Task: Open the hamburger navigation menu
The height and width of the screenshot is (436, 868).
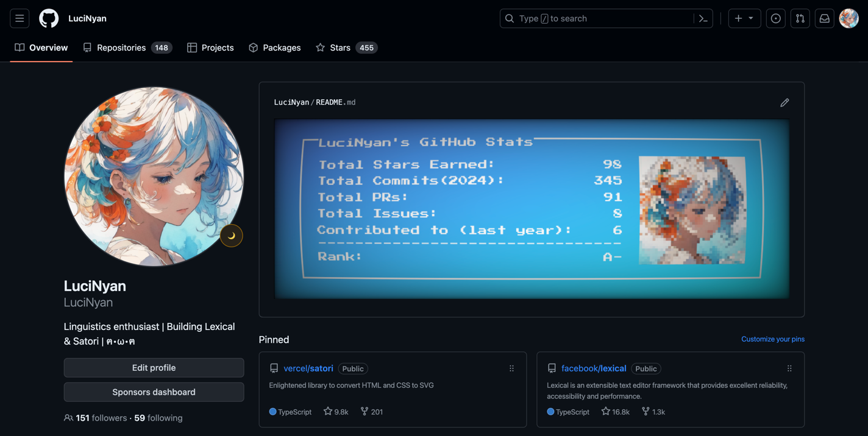Action: pos(20,18)
